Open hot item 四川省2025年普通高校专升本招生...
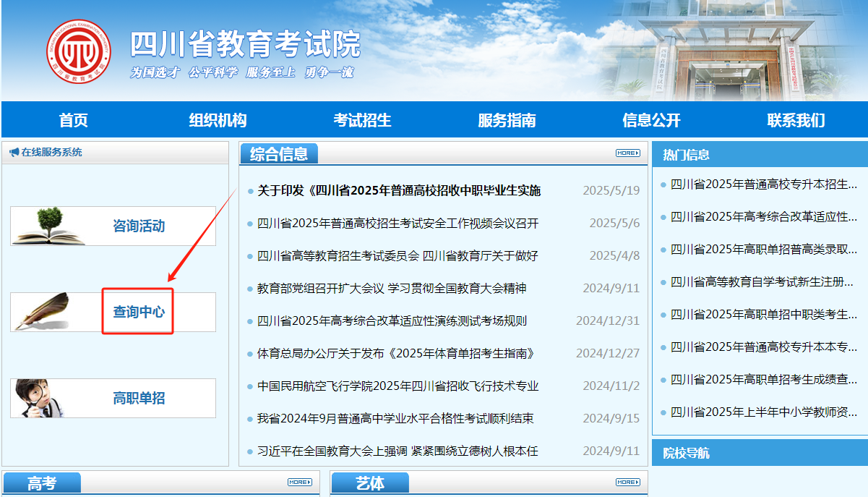Viewport: 868px width, 497px height. click(x=764, y=184)
